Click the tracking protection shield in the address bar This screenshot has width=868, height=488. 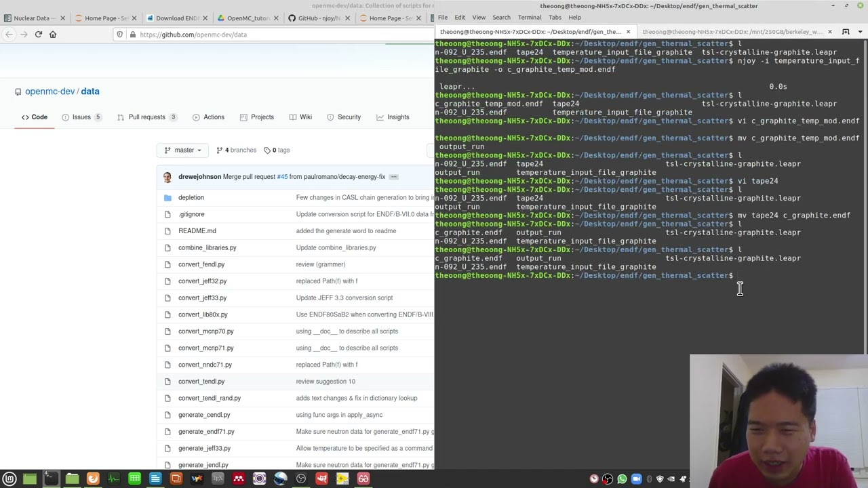click(120, 35)
